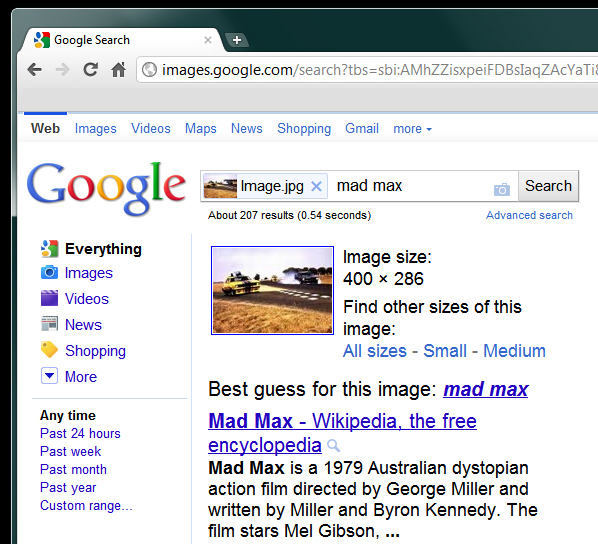Limit results to Past 24 hours
The width and height of the screenshot is (598, 544).
[x=80, y=433]
